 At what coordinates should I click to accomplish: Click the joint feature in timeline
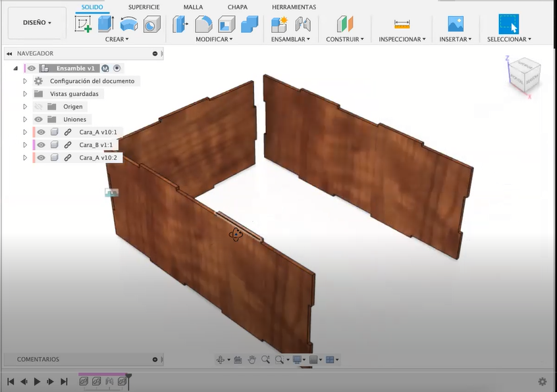pyautogui.click(x=109, y=381)
